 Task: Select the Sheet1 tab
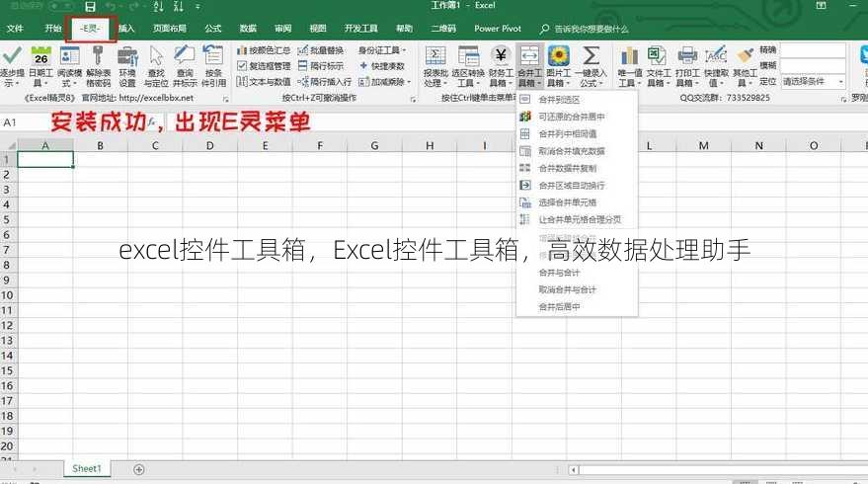pos(87,468)
